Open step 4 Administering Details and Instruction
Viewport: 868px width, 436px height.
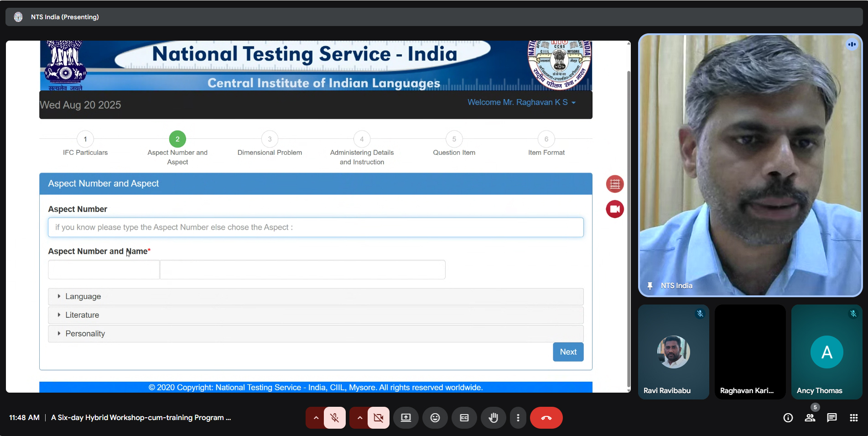pyautogui.click(x=362, y=139)
